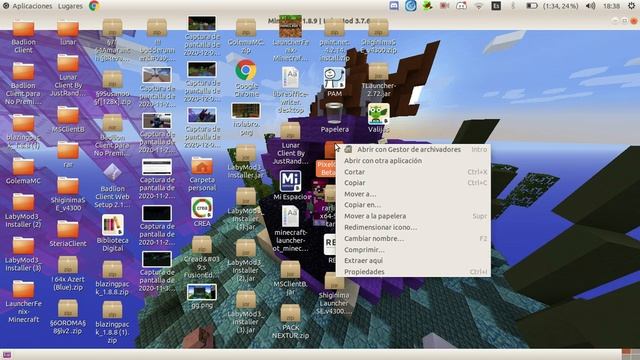This screenshot has width=640, height=360.
Task: Open the Mi Espacio icon
Action: coord(290,181)
